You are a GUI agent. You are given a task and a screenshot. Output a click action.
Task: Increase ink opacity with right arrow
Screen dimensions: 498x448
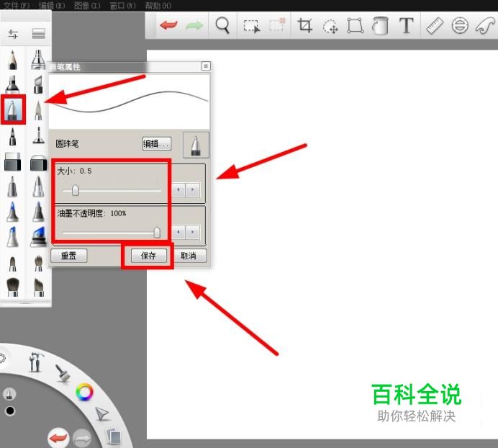pyautogui.click(x=192, y=232)
